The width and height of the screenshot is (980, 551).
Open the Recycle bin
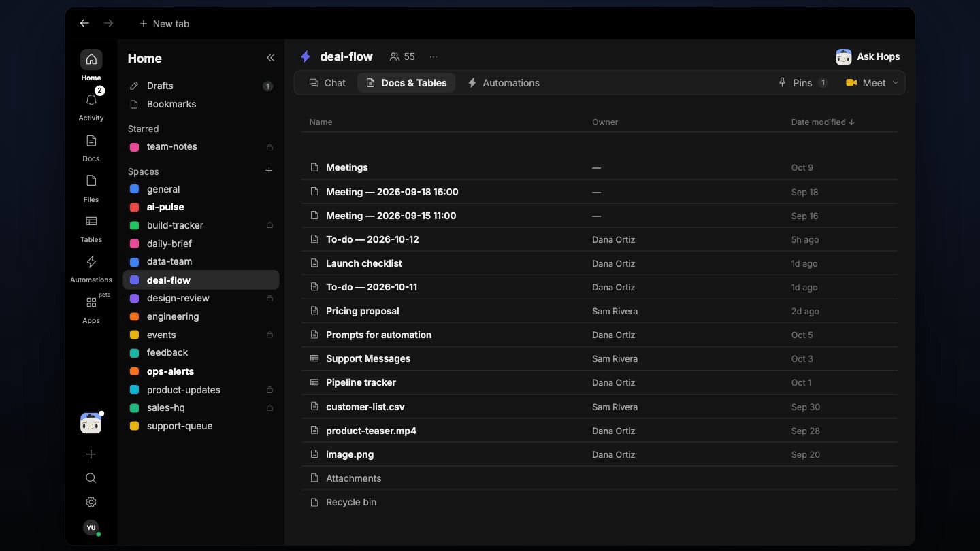click(x=600, y=502)
